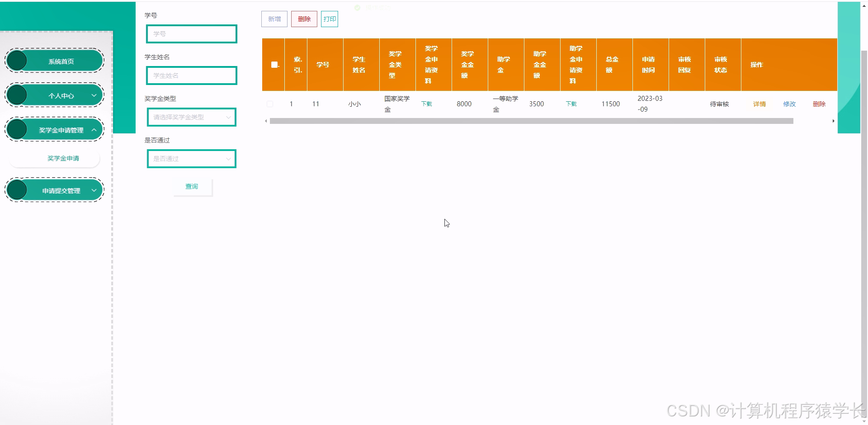Collapse the 奖学金申请管理 menu chevron
The height and width of the screenshot is (425, 868).
94,130
